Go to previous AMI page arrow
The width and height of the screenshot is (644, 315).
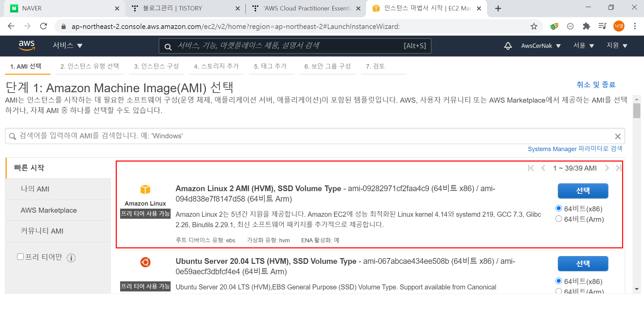click(543, 168)
